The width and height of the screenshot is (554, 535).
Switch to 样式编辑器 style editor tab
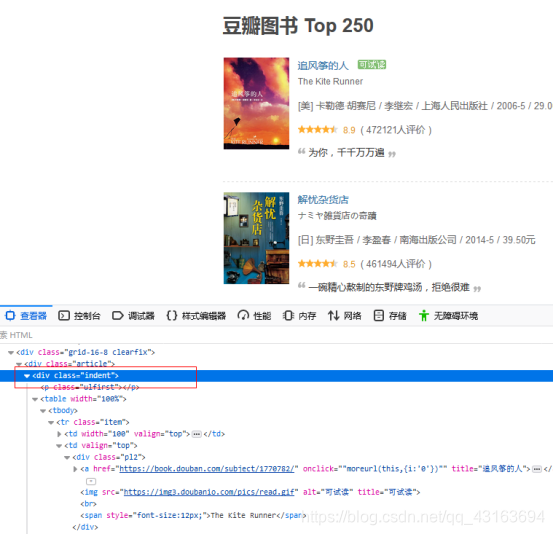click(x=196, y=316)
